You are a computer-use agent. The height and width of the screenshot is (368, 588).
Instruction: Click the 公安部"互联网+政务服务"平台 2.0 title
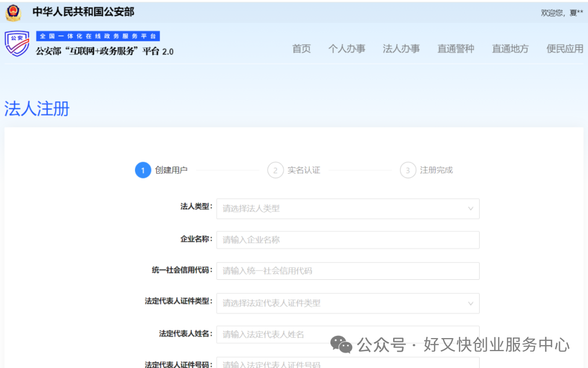(105, 51)
